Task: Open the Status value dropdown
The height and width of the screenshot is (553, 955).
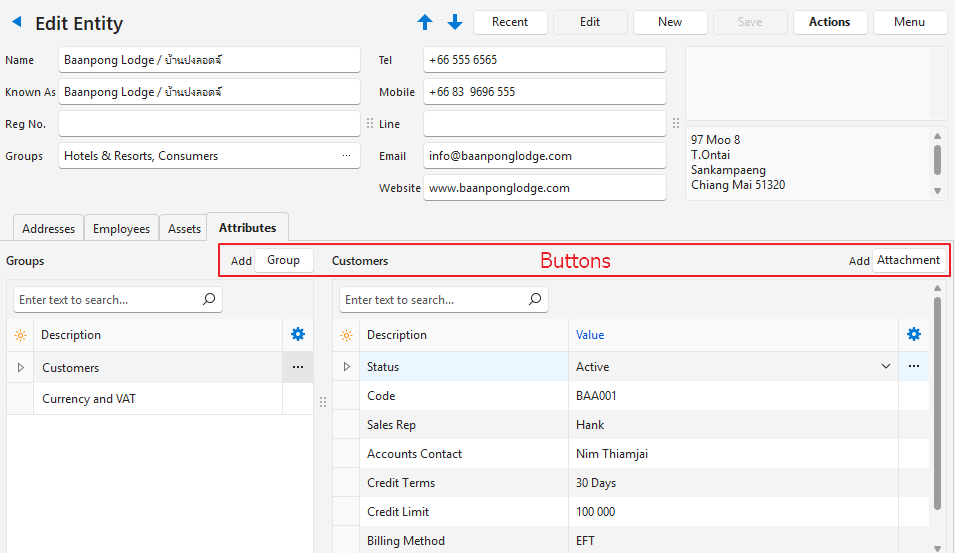Action: [x=885, y=367]
